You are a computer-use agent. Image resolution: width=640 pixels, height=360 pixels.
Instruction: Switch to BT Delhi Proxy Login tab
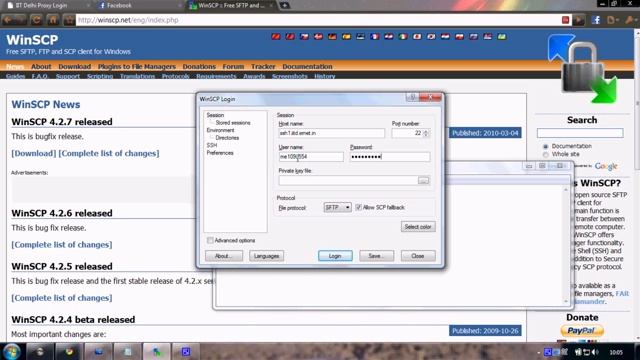[x=41, y=5]
